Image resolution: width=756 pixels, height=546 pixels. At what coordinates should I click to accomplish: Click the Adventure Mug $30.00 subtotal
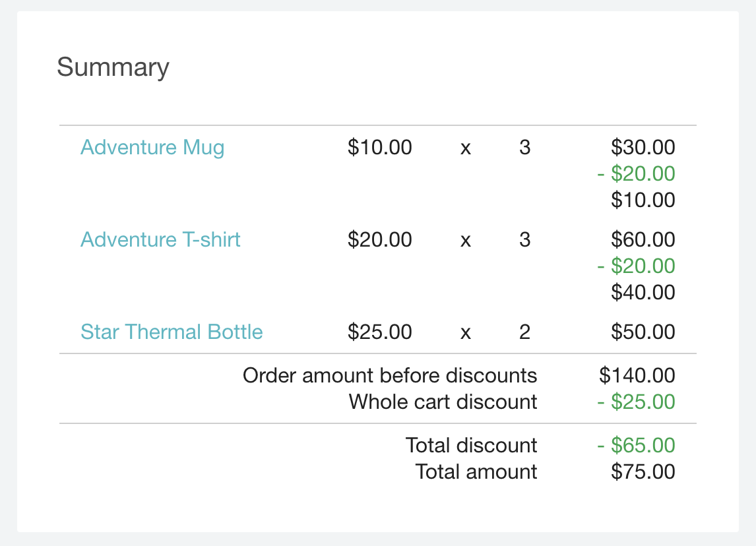click(643, 147)
